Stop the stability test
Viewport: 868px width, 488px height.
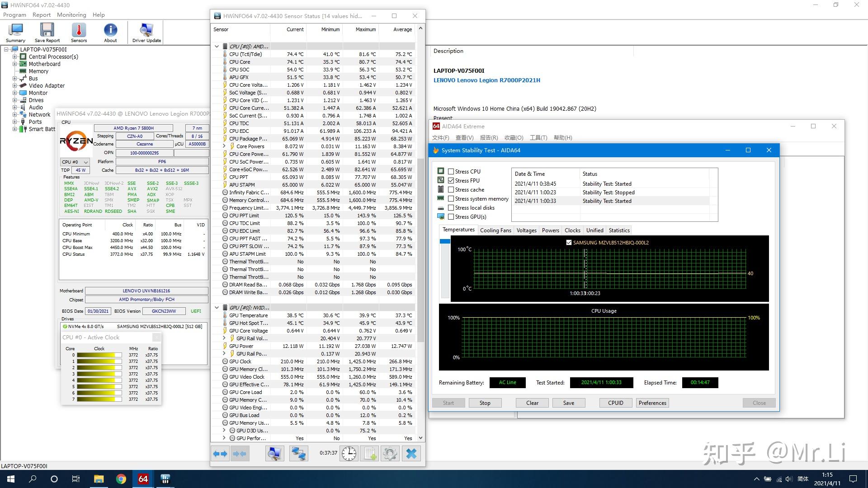click(x=485, y=403)
